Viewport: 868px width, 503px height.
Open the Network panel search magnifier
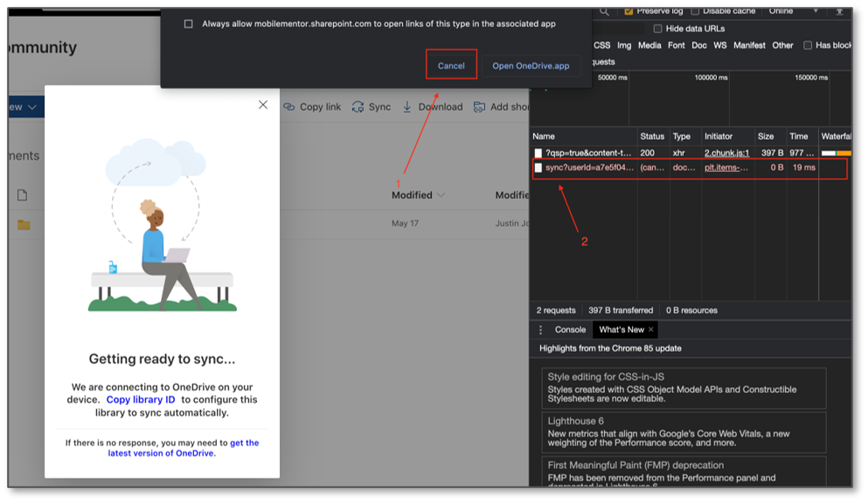[603, 11]
